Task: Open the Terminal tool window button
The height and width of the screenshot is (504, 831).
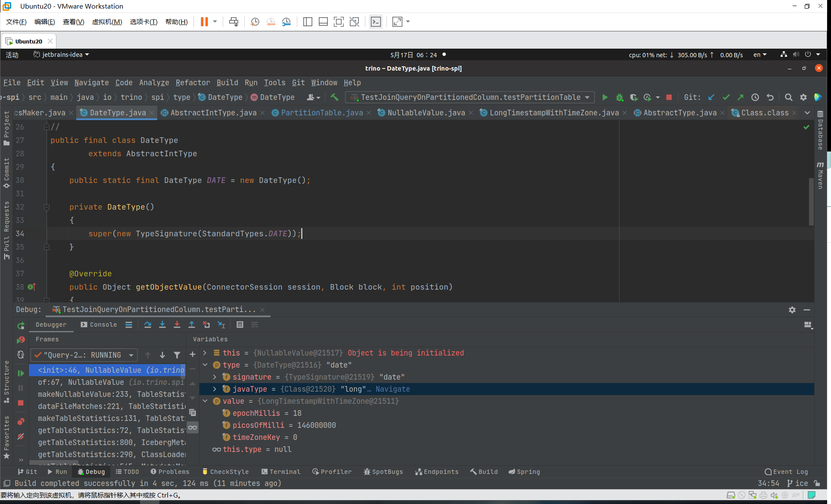Action: pyautogui.click(x=281, y=472)
